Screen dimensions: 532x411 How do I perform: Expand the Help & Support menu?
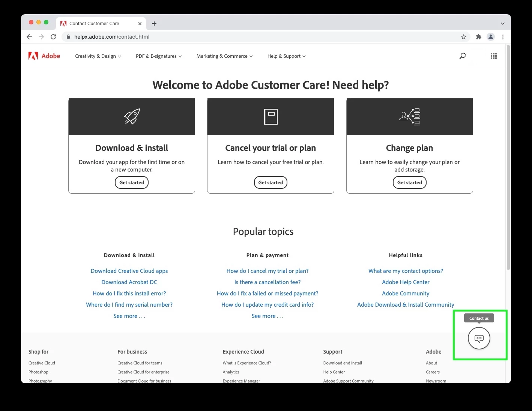[287, 56]
